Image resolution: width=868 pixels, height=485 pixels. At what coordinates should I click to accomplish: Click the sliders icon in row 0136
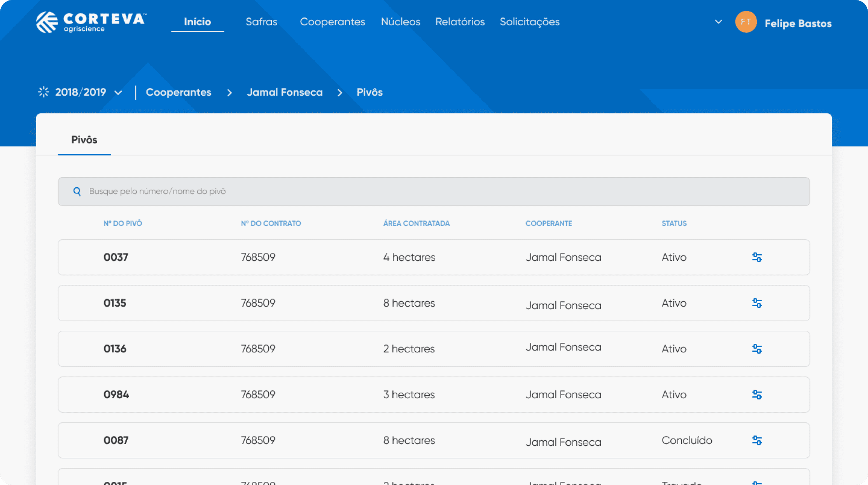pos(757,349)
